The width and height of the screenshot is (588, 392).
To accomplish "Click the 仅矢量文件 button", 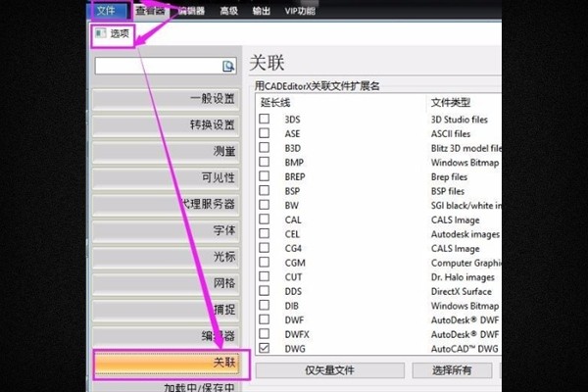I will (x=330, y=370).
